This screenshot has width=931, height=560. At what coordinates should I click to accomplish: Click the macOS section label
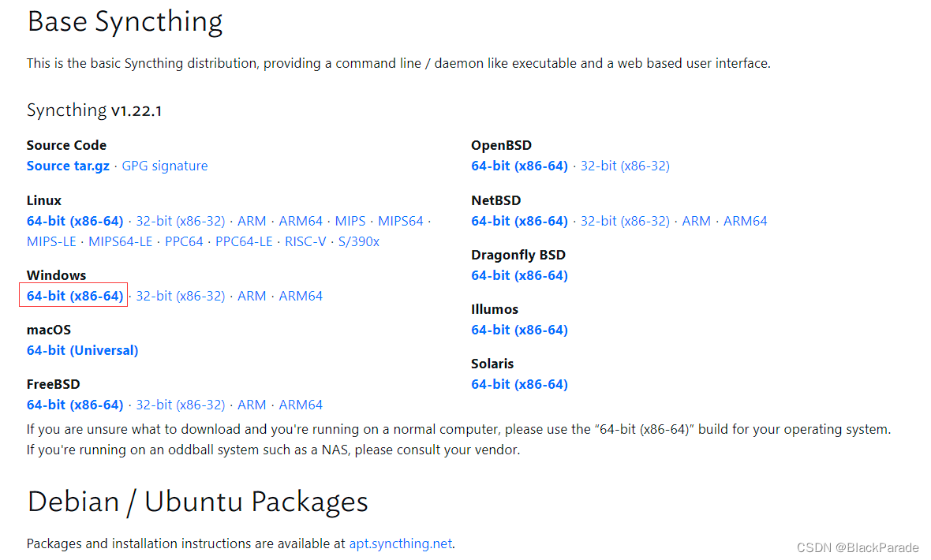pos(49,330)
